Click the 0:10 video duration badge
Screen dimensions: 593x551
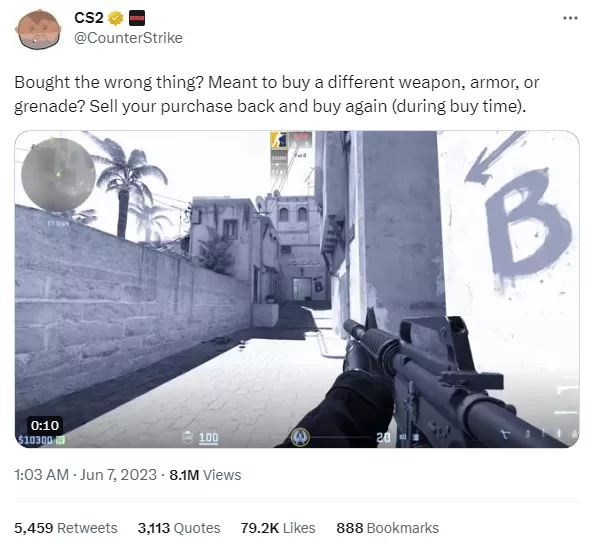45,425
